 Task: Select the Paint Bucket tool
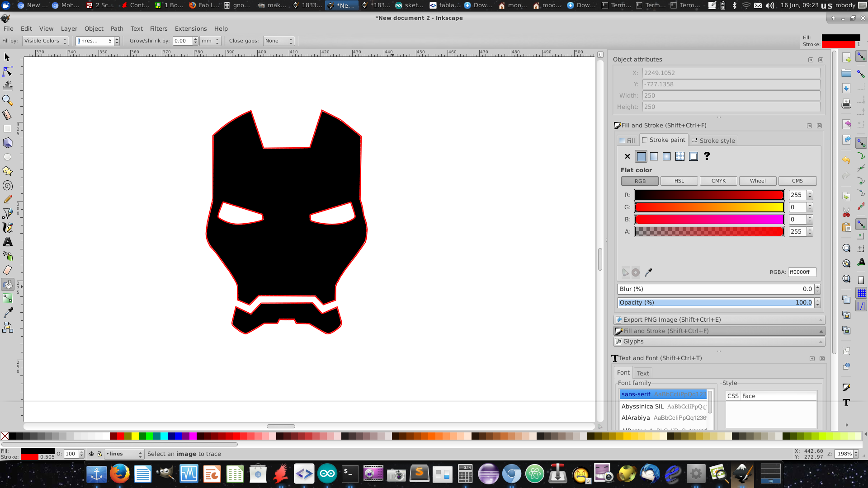[7, 284]
